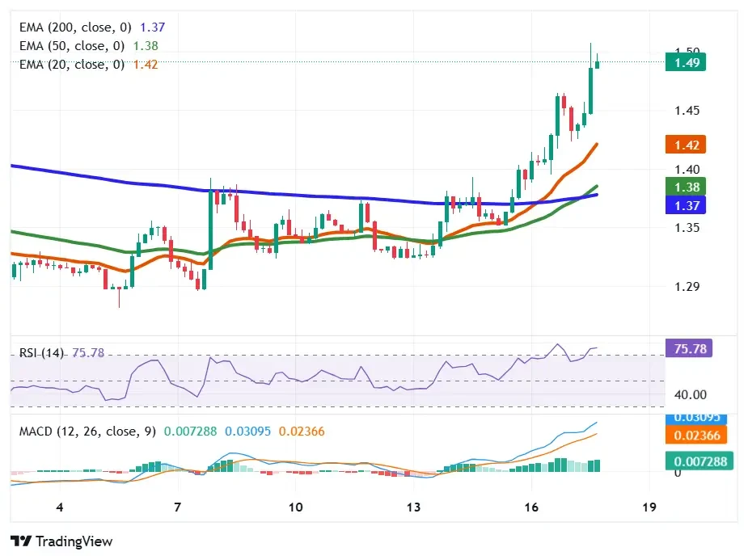The width and height of the screenshot is (748, 560).
Task: Click the date label 19 on time axis
Action: coord(649,507)
